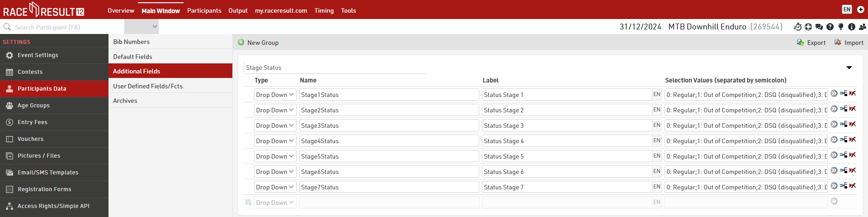Screen dimensions: 868x217
Task: Click the double-arrow icon for Stage5Status row
Action: (834, 155)
